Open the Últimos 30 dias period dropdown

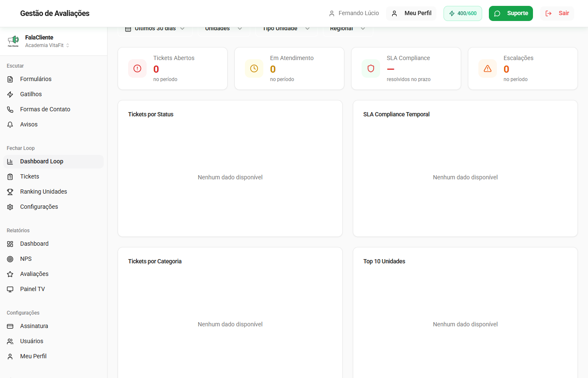tap(155, 29)
